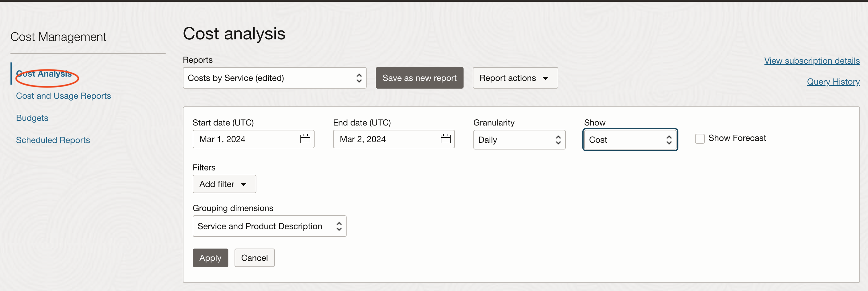Click Save as new report
The height and width of the screenshot is (291, 868).
419,78
